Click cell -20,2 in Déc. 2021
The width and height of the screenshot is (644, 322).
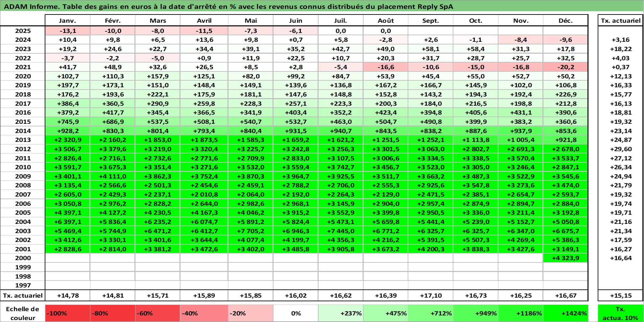tap(565, 67)
